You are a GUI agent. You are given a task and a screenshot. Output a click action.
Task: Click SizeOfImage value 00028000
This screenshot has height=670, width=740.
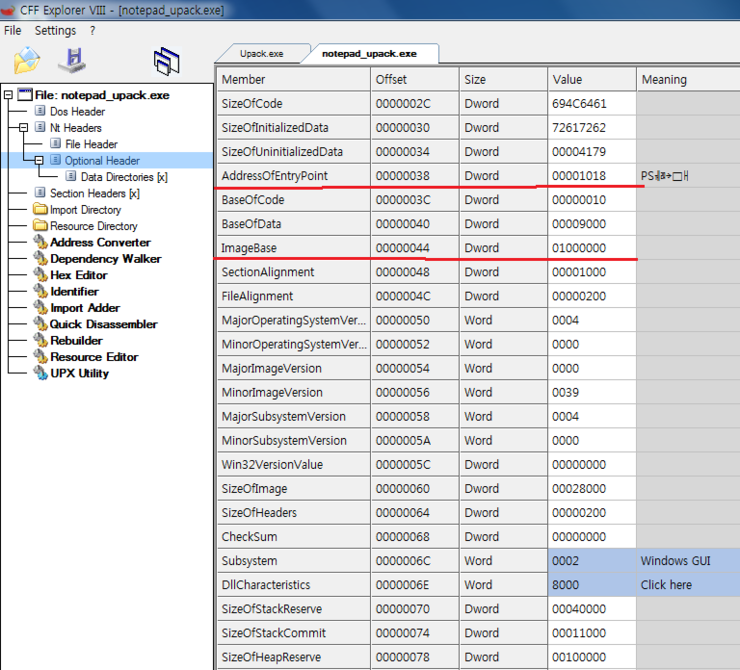coord(592,488)
